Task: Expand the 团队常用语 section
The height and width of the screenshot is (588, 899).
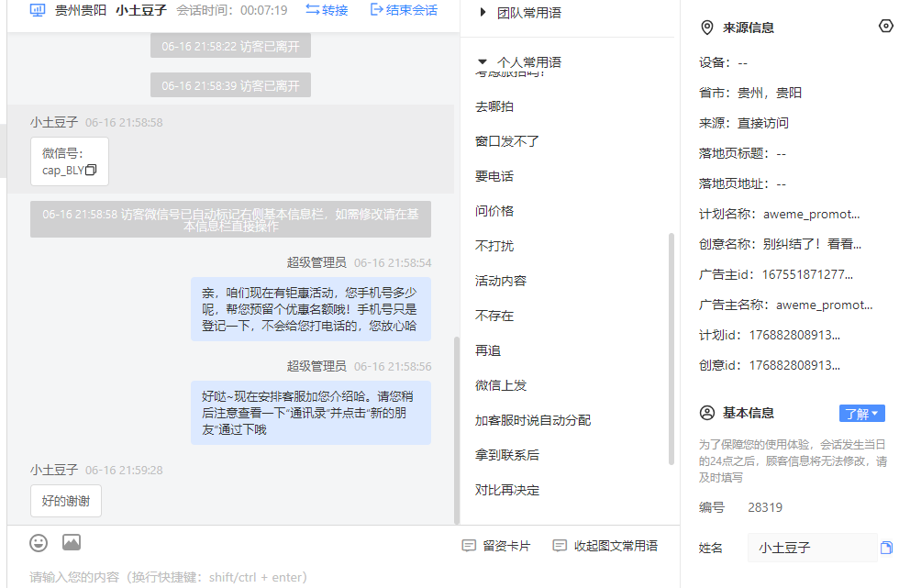Action: 483,12
